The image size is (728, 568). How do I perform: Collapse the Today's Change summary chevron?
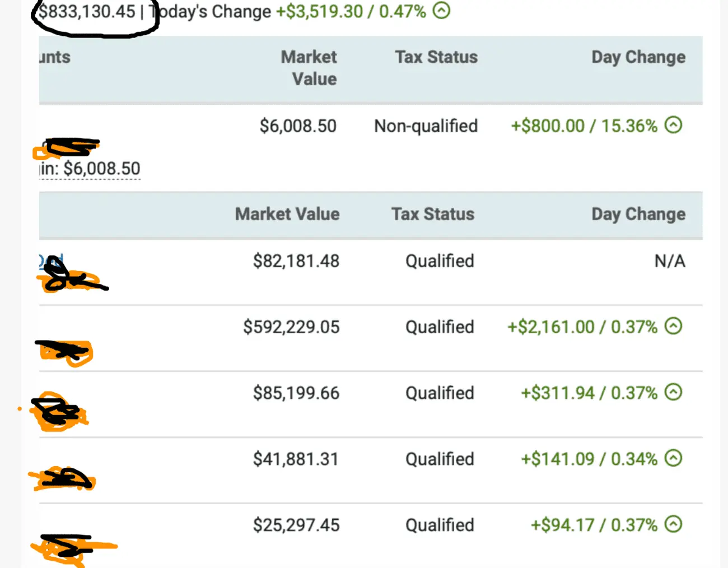(442, 10)
